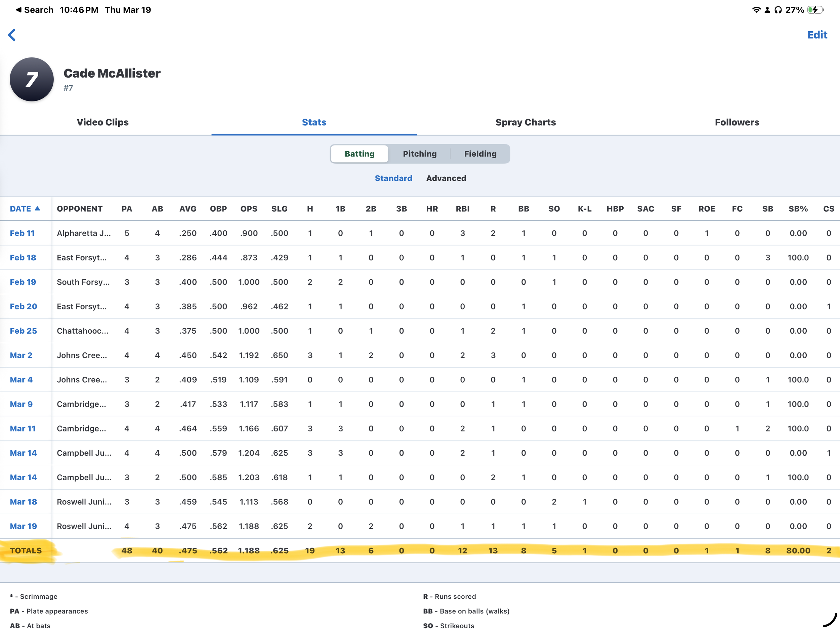Switch to Pitching stats segment
This screenshot has width=840, height=630.
[419, 154]
